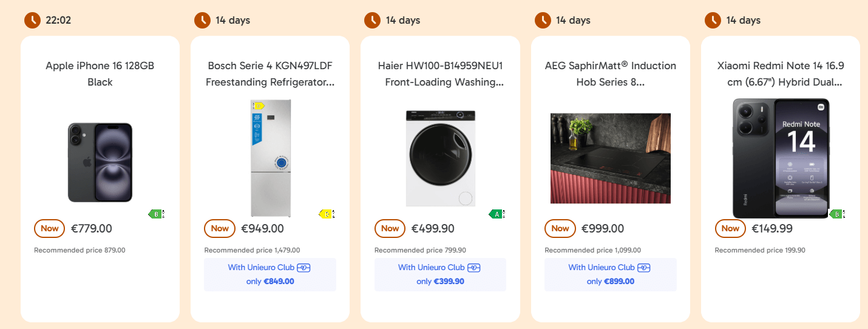
Task: Open AEG SaphirMatt Induction Hob title
Action: (611, 74)
